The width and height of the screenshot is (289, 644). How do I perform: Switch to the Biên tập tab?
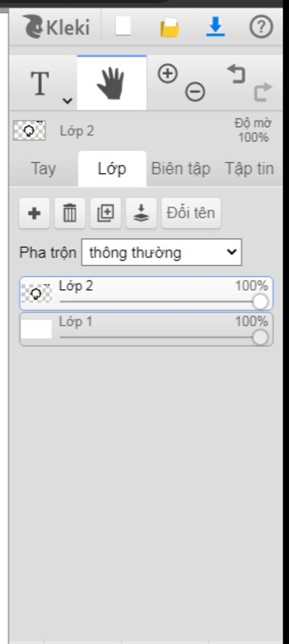pyautogui.click(x=181, y=169)
